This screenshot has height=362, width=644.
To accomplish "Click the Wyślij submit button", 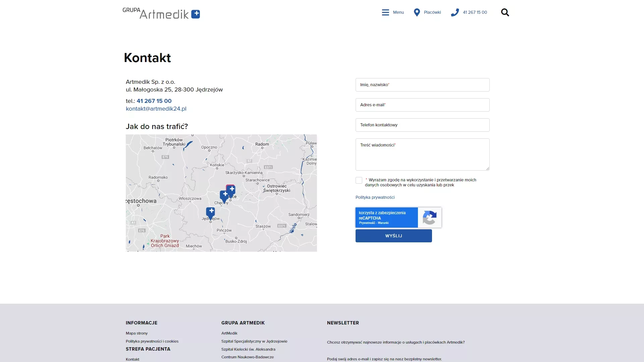I will [x=394, y=236].
